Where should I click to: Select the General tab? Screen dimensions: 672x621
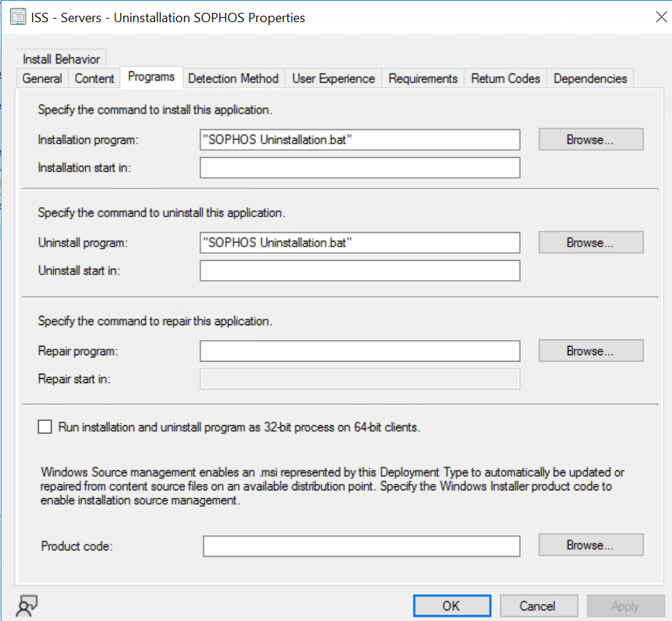[41, 79]
